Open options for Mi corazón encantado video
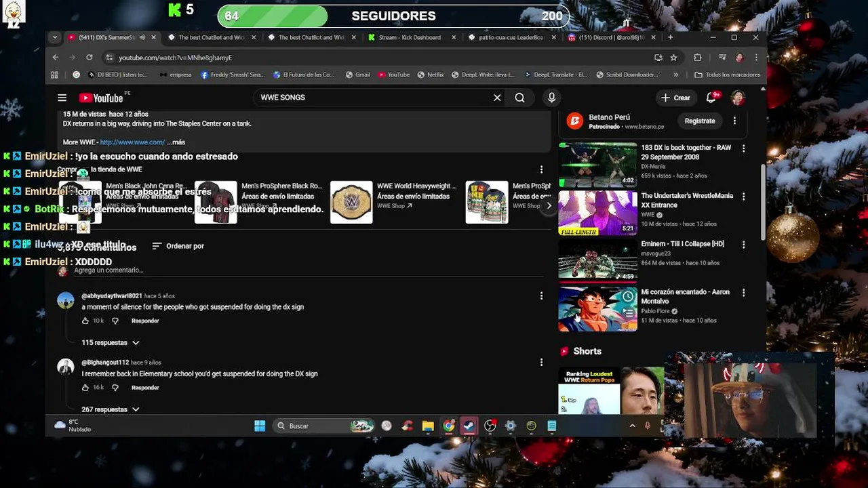Image resolution: width=868 pixels, height=488 pixels. click(744, 293)
